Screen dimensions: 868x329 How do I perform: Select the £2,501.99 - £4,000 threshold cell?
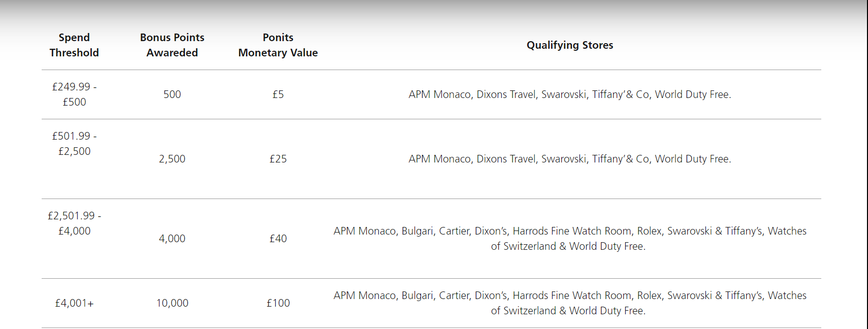[74, 223]
